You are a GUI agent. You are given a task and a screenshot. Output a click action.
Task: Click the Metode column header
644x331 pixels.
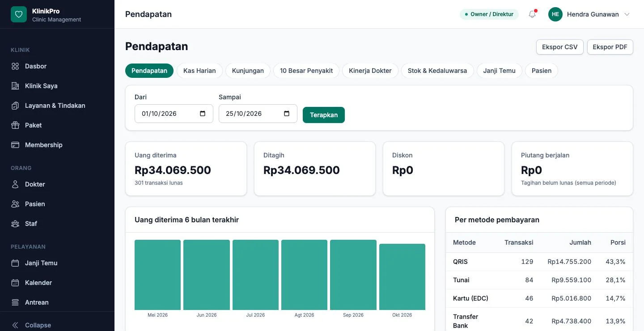[464, 242]
